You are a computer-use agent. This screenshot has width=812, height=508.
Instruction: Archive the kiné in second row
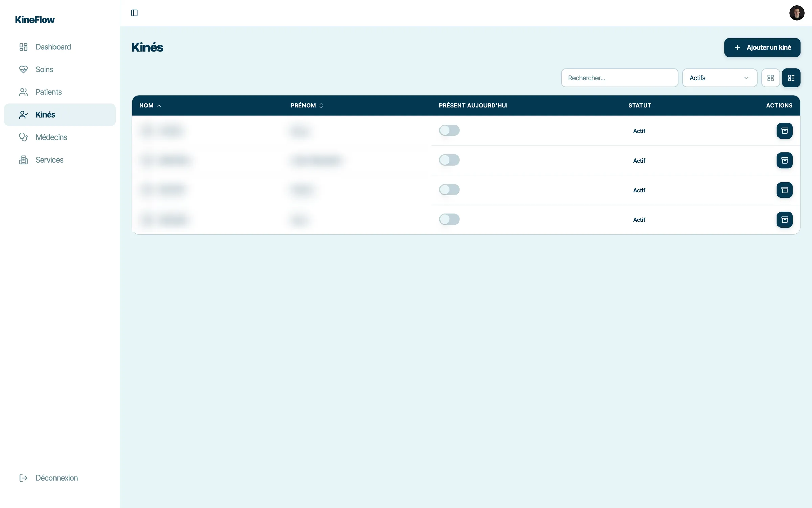point(785,161)
